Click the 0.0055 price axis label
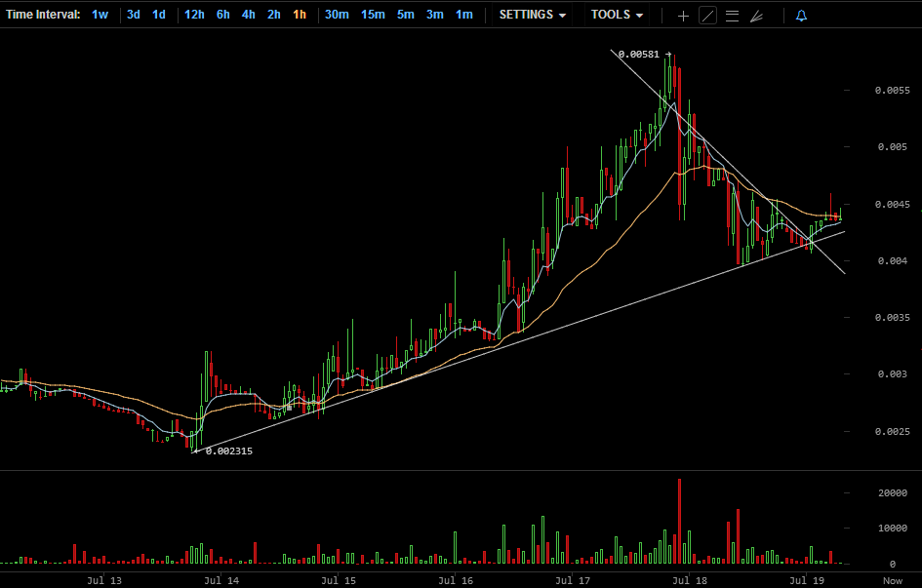This screenshot has height=588, width=922. (x=892, y=91)
